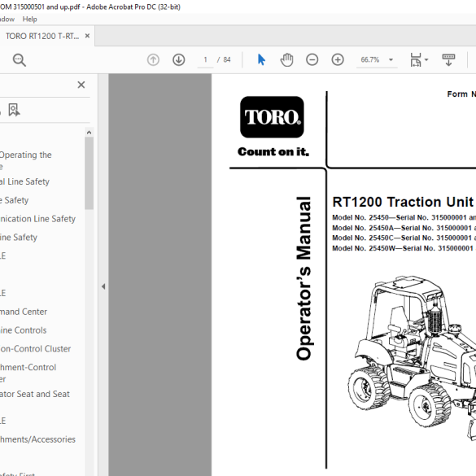Viewport: 476px width, 476px height.
Task: Open 'hment-Control' bookmark
Action: pos(28,373)
